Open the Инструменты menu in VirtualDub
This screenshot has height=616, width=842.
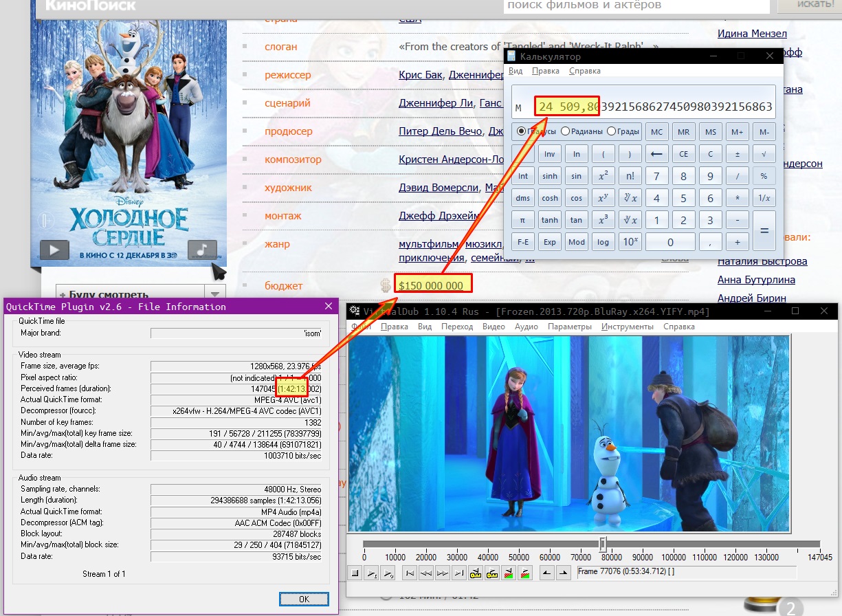pyautogui.click(x=628, y=327)
